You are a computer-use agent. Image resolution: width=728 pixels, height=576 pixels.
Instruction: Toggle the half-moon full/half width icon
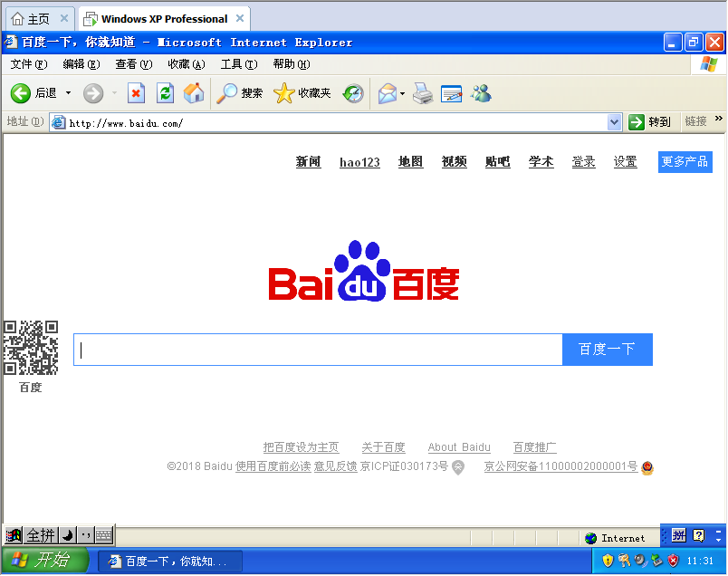[68, 535]
